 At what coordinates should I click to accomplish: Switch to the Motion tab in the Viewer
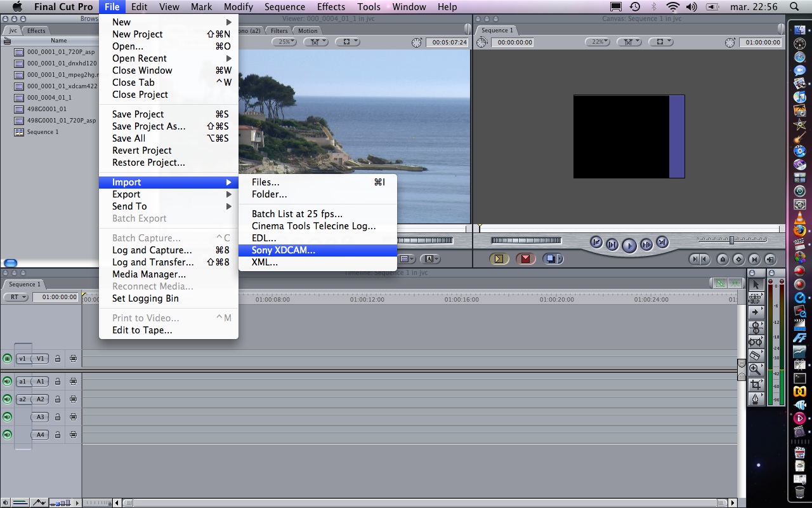point(308,30)
